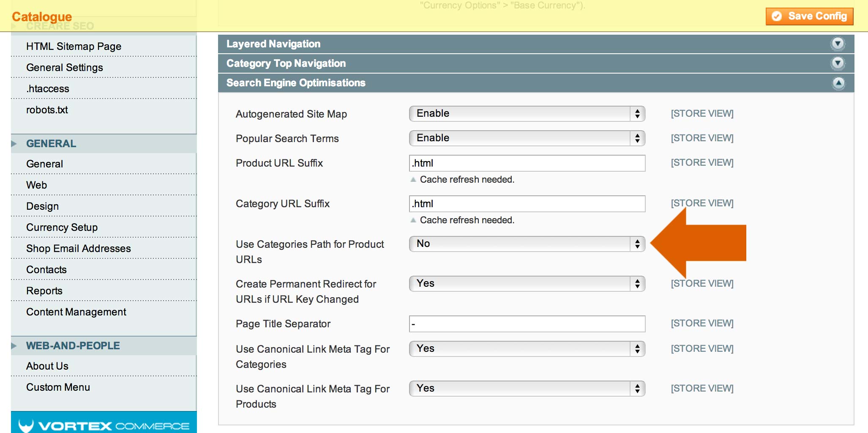Click Cache refresh needed under Category URL Suffix
The width and height of the screenshot is (868, 433).
tap(467, 220)
